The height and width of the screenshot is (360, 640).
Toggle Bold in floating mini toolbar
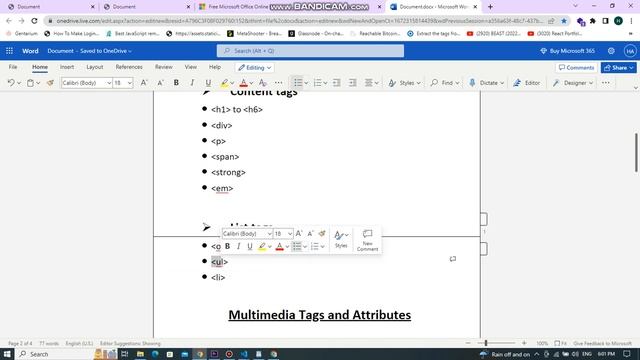pyautogui.click(x=227, y=246)
